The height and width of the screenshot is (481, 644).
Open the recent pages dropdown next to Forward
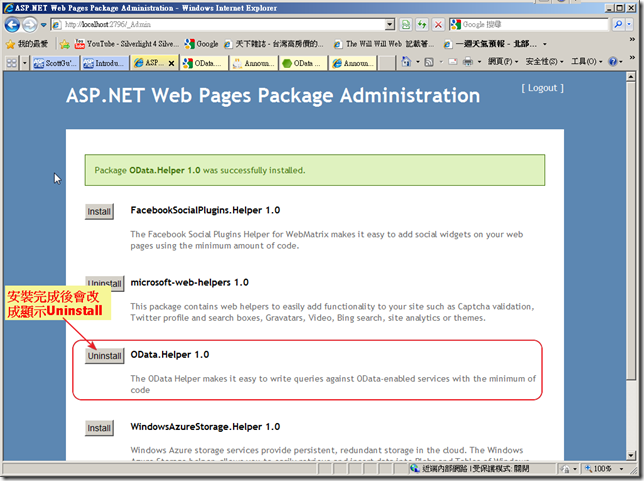tap(44, 25)
